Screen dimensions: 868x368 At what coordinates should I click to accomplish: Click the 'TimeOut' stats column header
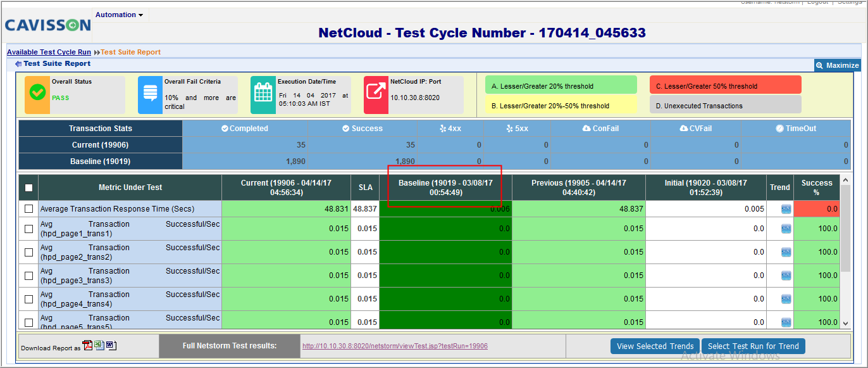coord(796,129)
